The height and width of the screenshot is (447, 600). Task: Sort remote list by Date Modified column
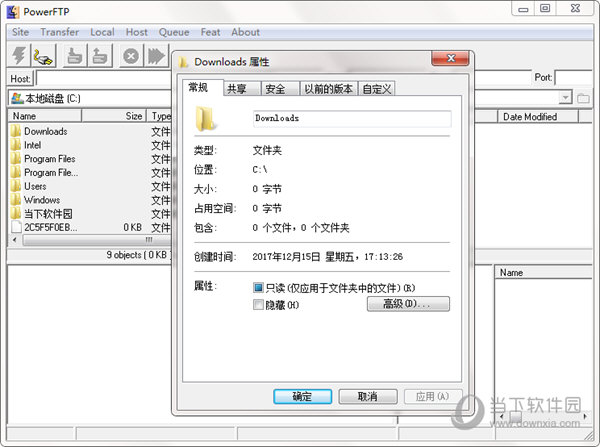(538, 117)
